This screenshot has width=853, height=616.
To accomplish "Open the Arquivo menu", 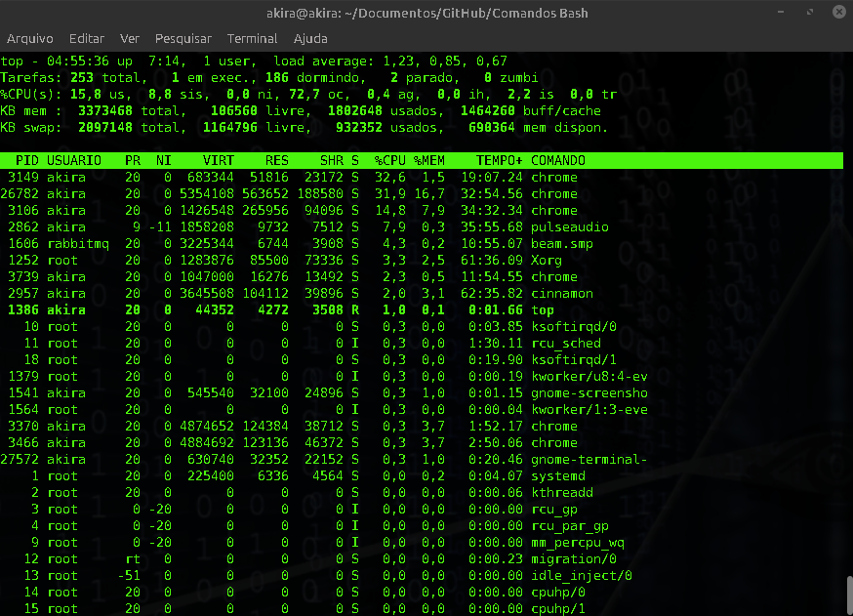I will coord(30,39).
